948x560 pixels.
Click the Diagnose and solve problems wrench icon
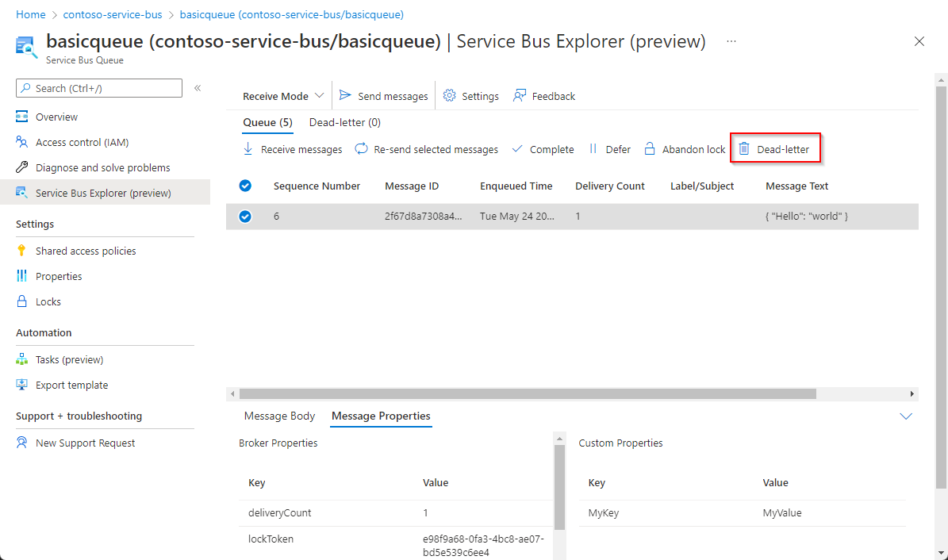(x=21, y=167)
